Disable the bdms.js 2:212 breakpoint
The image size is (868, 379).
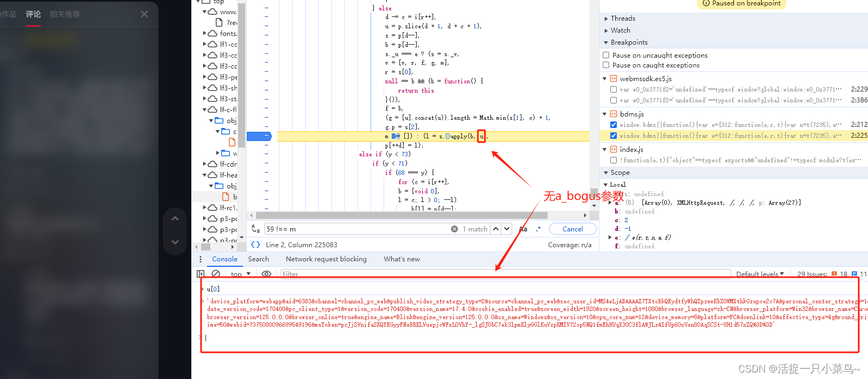(x=614, y=125)
